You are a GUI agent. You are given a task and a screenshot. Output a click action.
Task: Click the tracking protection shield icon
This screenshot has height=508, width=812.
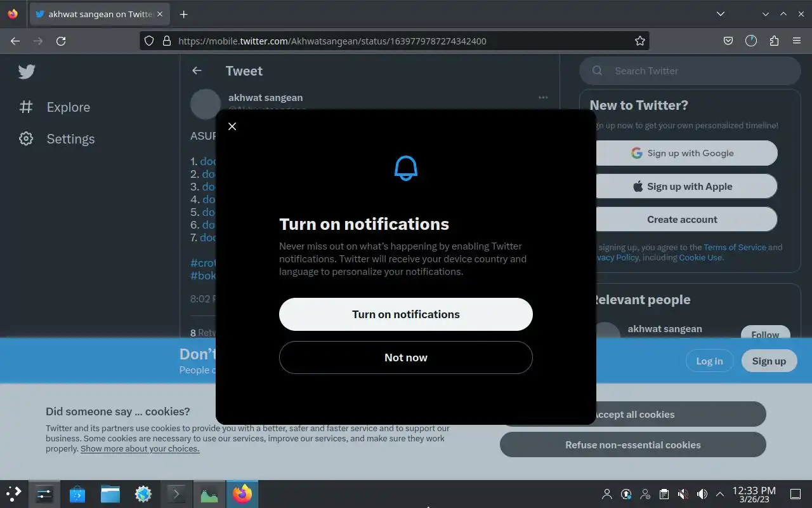coord(149,41)
